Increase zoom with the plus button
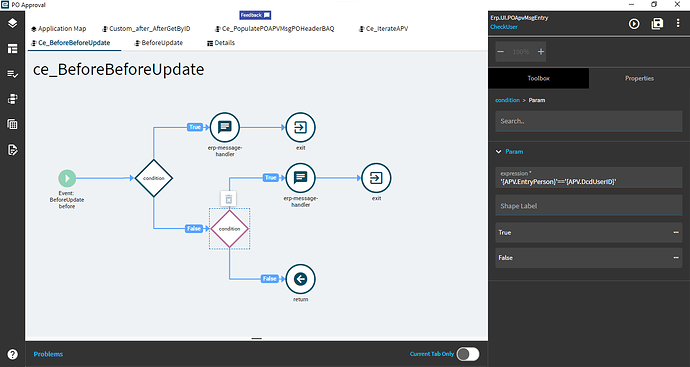Screen dimensions: 690x367 tap(541, 51)
